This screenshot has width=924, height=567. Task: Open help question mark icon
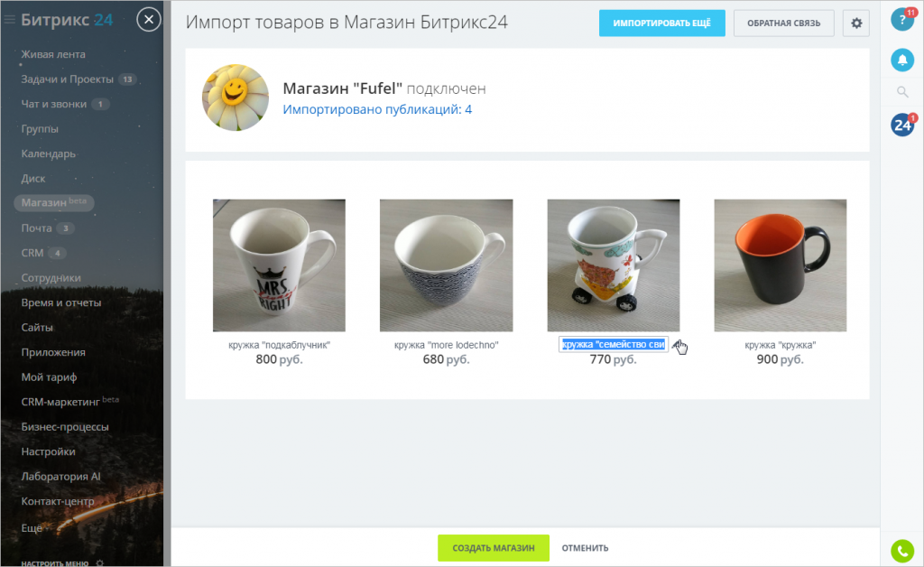click(901, 20)
